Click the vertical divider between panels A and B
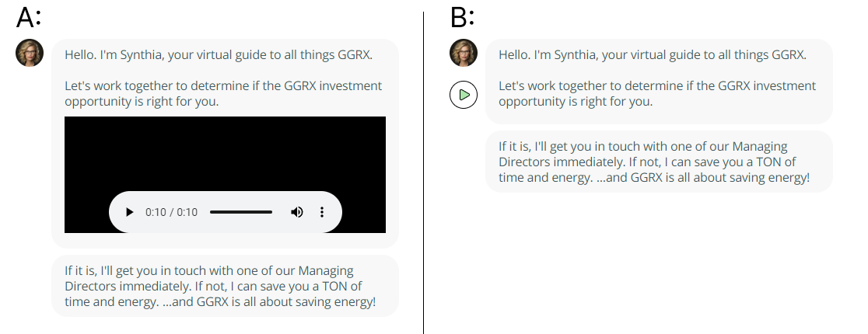Screen dimensions: 868x334 (423, 172)
